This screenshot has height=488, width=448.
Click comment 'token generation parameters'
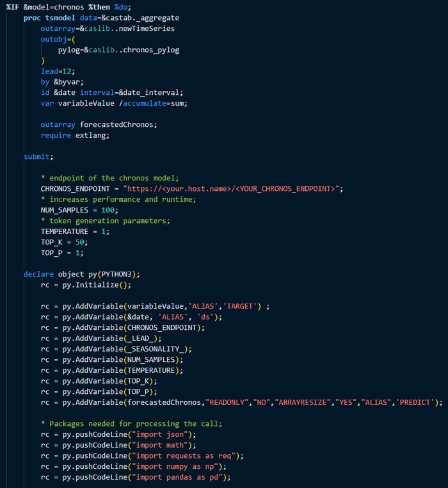(x=106, y=221)
